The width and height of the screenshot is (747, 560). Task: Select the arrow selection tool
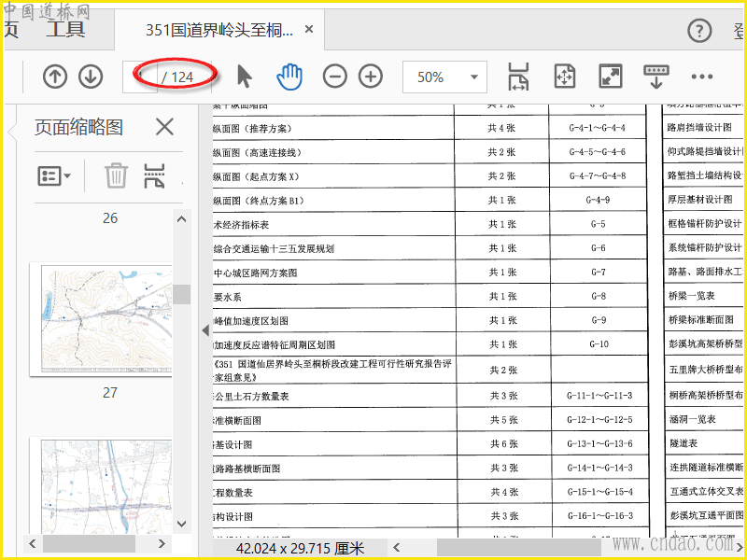pos(244,77)
